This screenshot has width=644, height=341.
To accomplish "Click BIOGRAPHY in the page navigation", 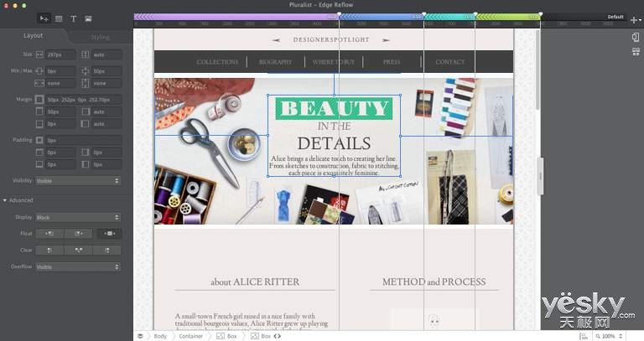I will (276, 62).
